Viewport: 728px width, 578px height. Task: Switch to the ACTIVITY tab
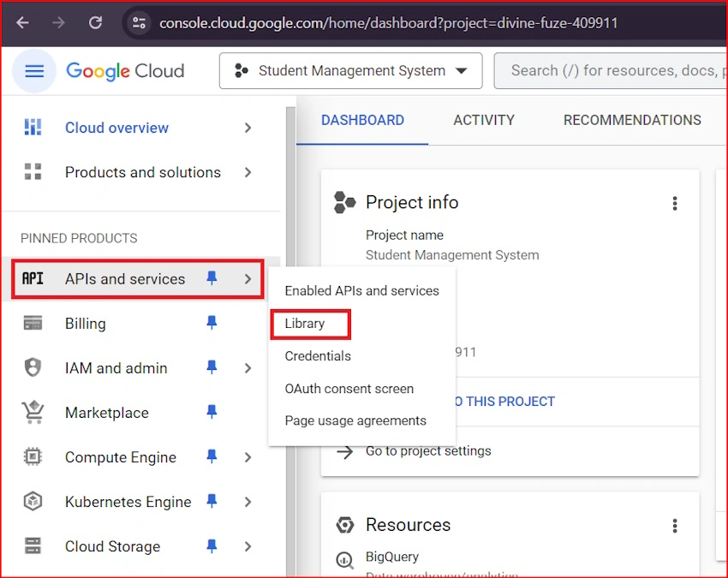click(484, 120)
